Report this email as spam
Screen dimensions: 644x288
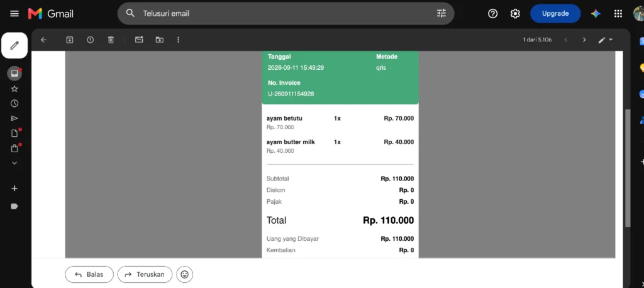click(91, 40)
